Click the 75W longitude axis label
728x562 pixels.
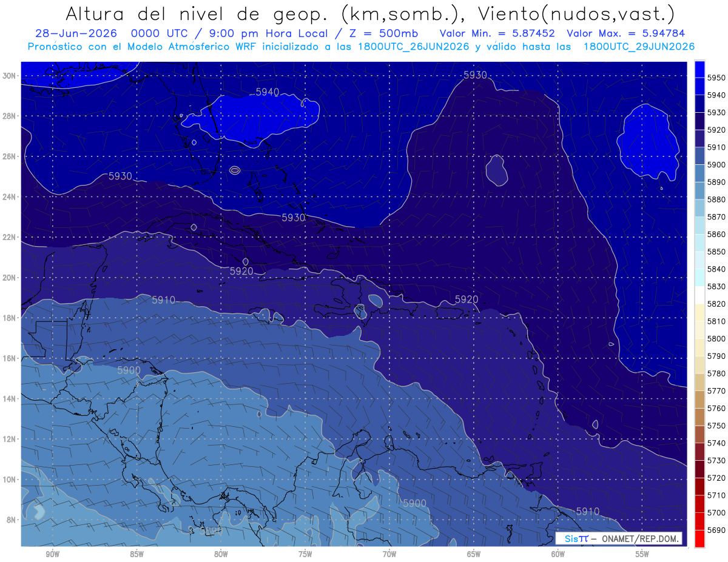tap(305, 554)
